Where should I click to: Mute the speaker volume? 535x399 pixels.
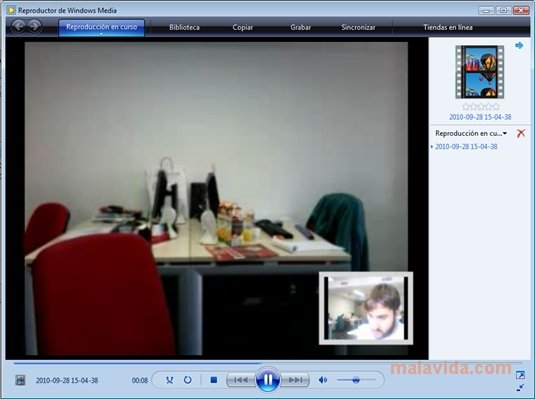tap(323, 380)
